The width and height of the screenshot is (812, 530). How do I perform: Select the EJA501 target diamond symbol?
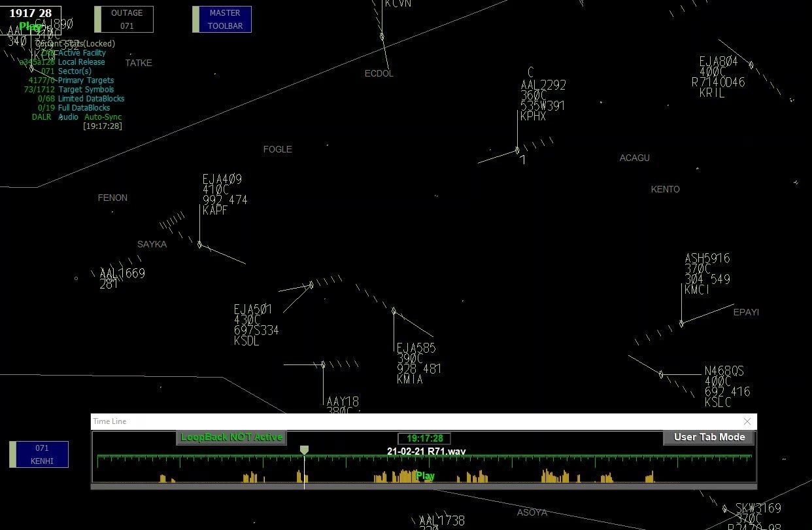coord(311,285)
